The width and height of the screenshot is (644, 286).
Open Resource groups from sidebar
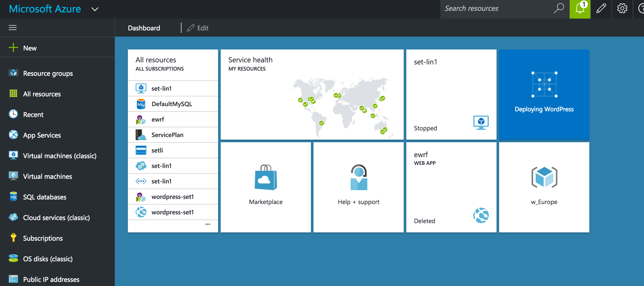[48, 73]
